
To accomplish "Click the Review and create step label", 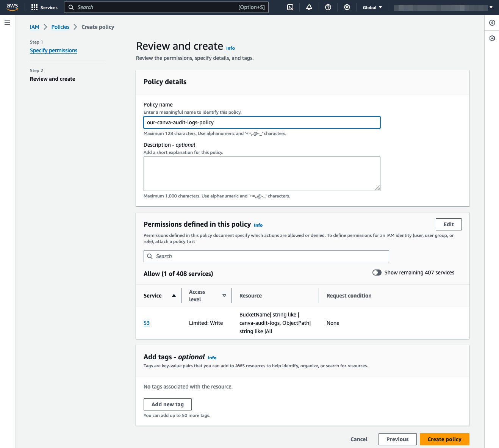I will click(x=52, y=79).
